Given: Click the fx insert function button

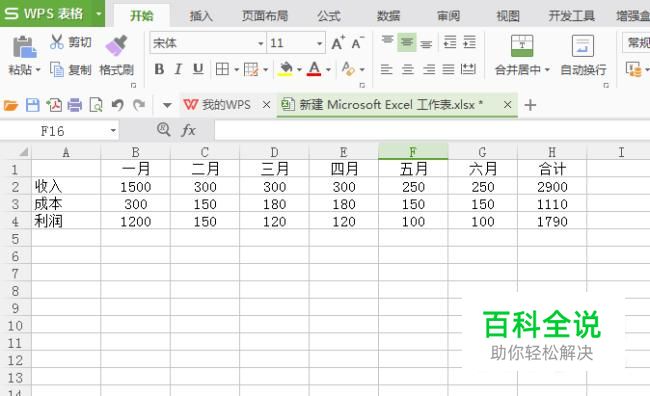Looking at the screenshot, I should (x=189, y=131).
